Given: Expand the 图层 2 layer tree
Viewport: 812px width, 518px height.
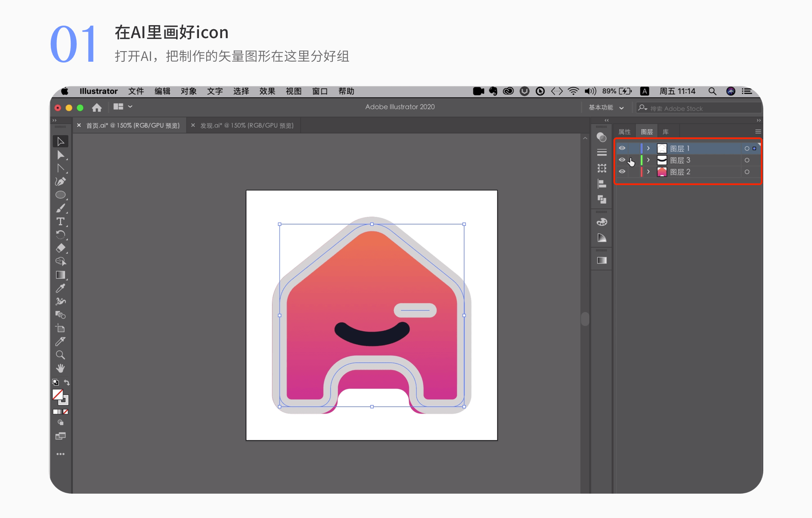Looking at the screenshot, I should (x=648, y=172).
